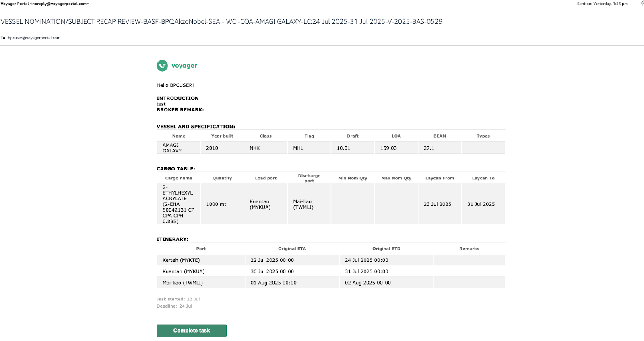Click the 'Task started: 23 Jul' text
This screenshot has height=341, width=644.
178,299
